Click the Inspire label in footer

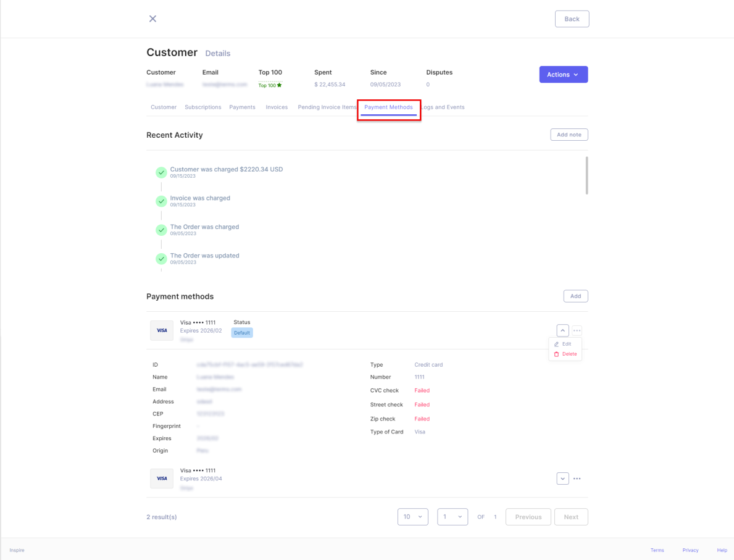[x=17, y=550]
